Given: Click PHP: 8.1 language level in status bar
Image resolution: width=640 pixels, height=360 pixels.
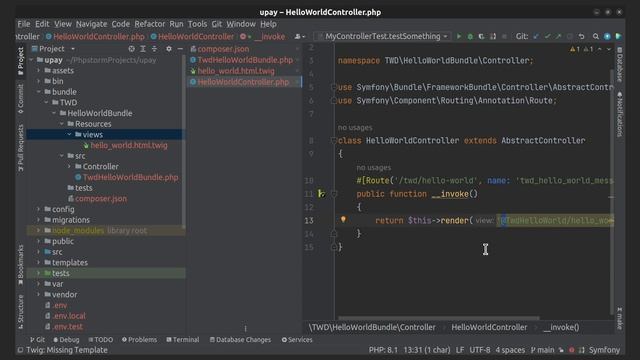Looking at the screenshot, I should [383, 350].
